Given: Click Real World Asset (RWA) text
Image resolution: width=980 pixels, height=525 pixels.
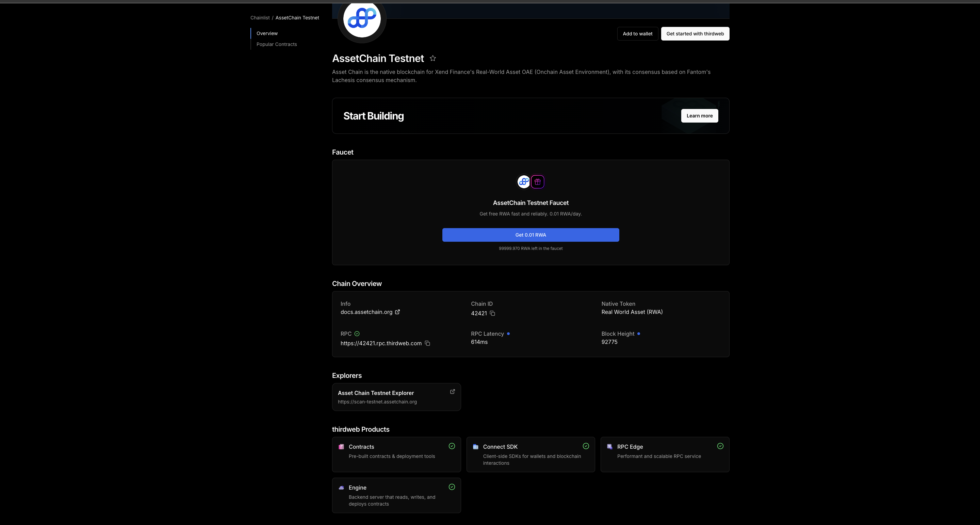Looking at the screenshot, I should [x=632, y=312].
